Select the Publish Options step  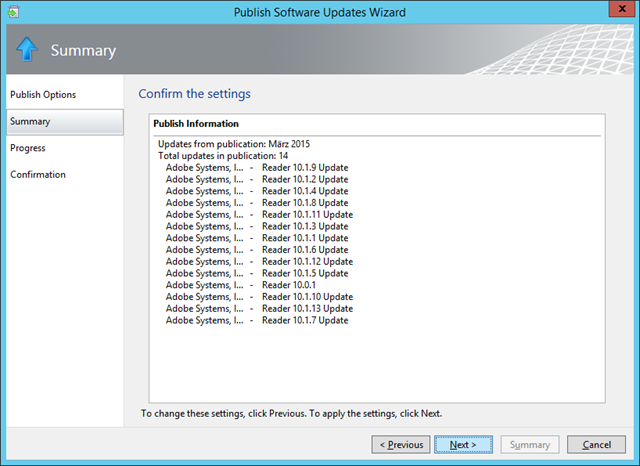coord(43,95)
